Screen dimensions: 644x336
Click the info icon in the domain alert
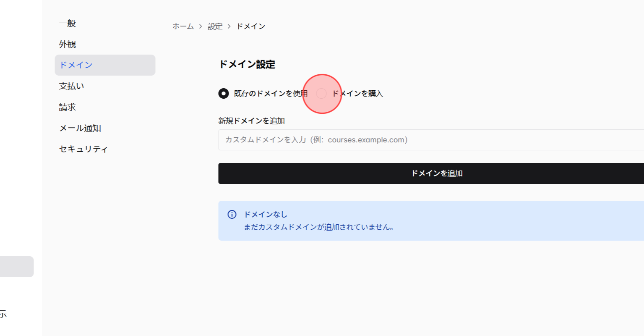(232, 214)
